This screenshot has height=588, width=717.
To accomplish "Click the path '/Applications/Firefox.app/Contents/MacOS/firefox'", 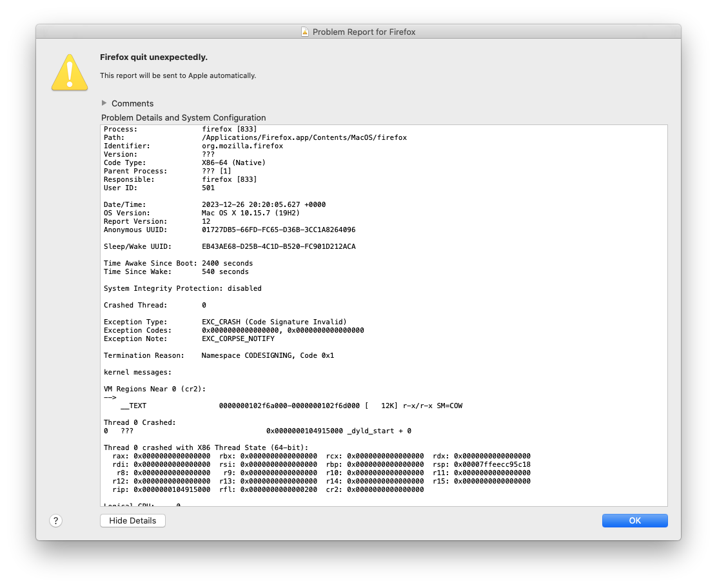I will [304, 137].
